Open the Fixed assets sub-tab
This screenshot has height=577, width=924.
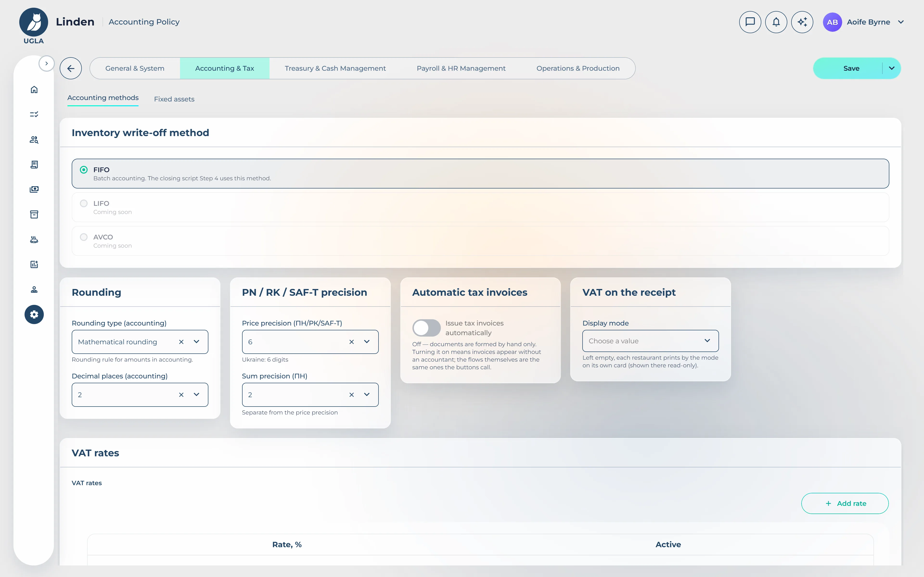(174, 99)
